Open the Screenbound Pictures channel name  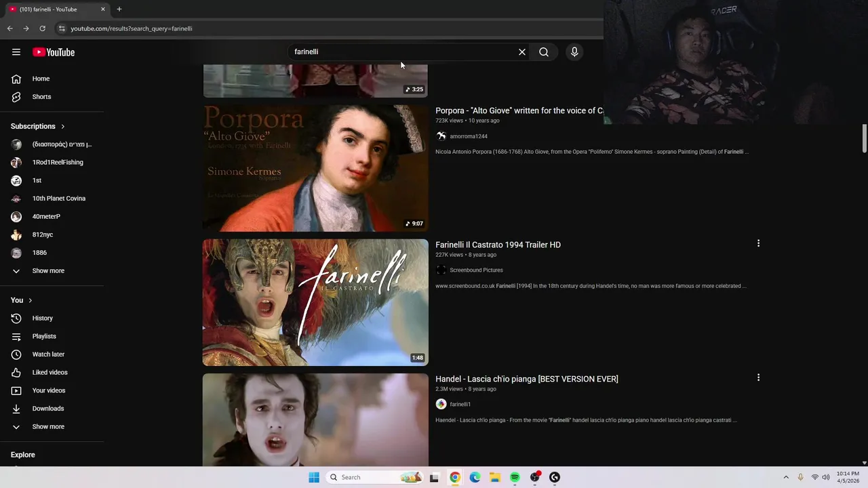[x=476, y=270]
